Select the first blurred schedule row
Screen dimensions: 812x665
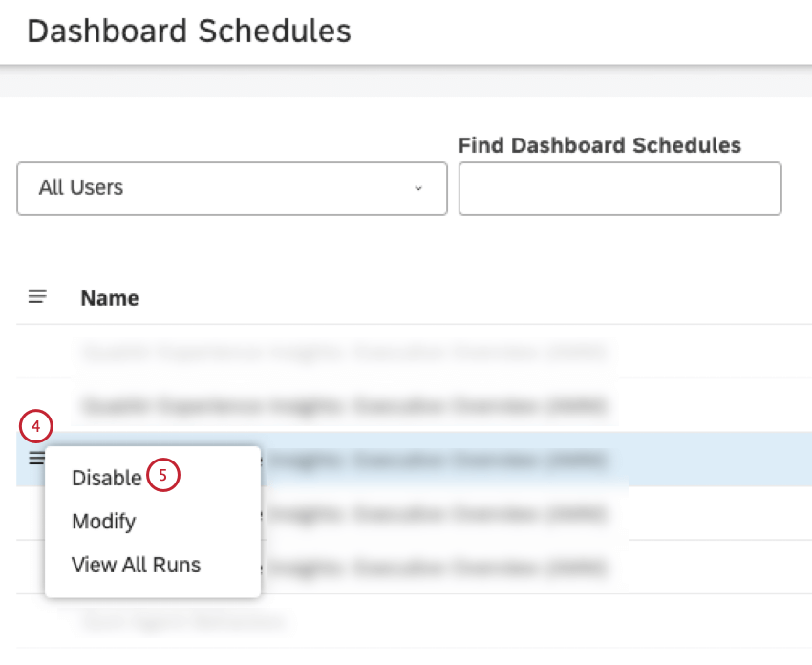coord(344,353)
